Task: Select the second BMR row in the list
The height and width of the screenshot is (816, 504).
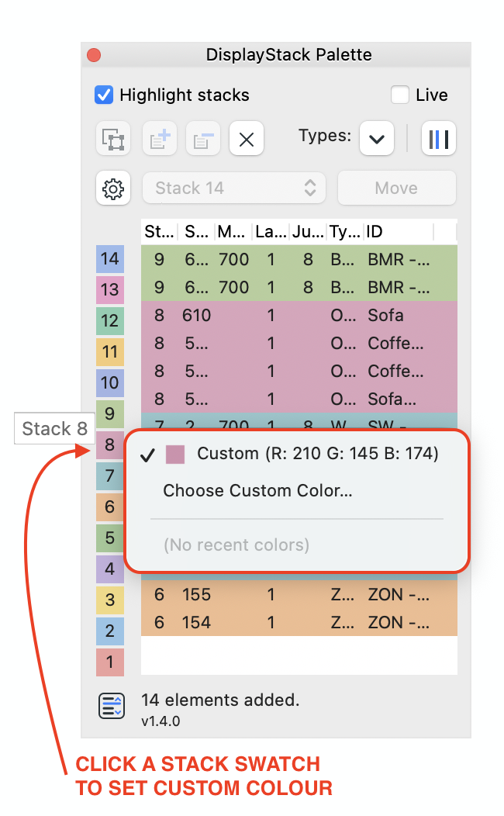Action: pos(299,287)
